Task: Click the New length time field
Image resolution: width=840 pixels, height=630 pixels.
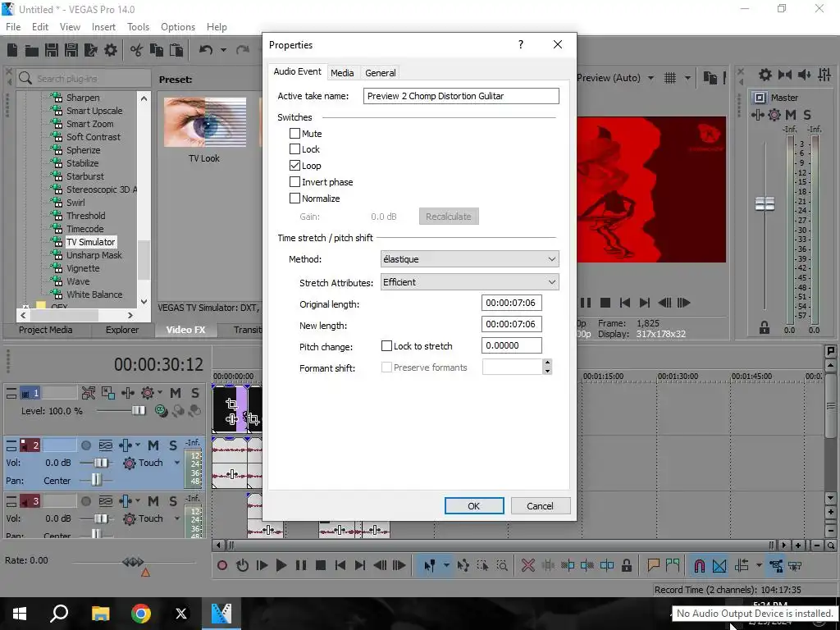Action: pyautogui.click(x=512, y=324)
